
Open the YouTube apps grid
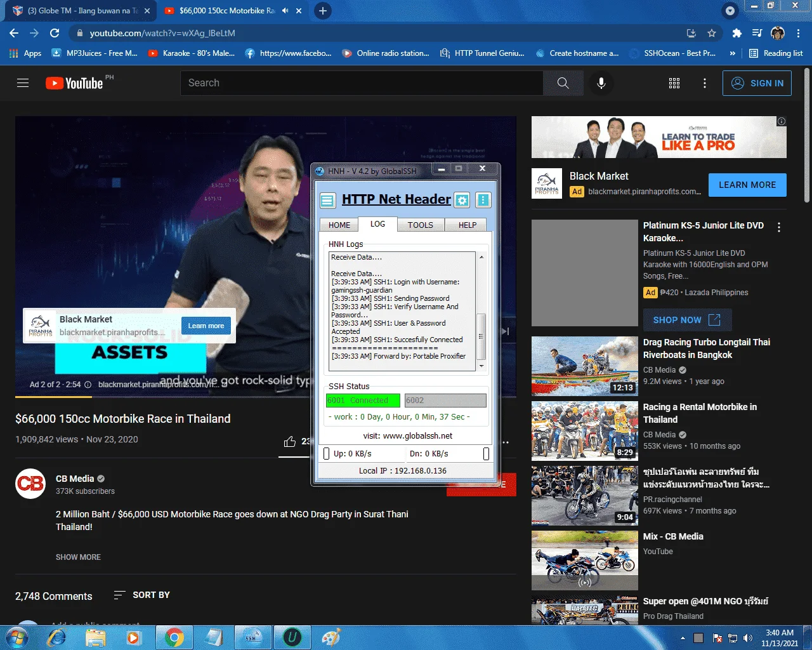click(x=674, y=83)
